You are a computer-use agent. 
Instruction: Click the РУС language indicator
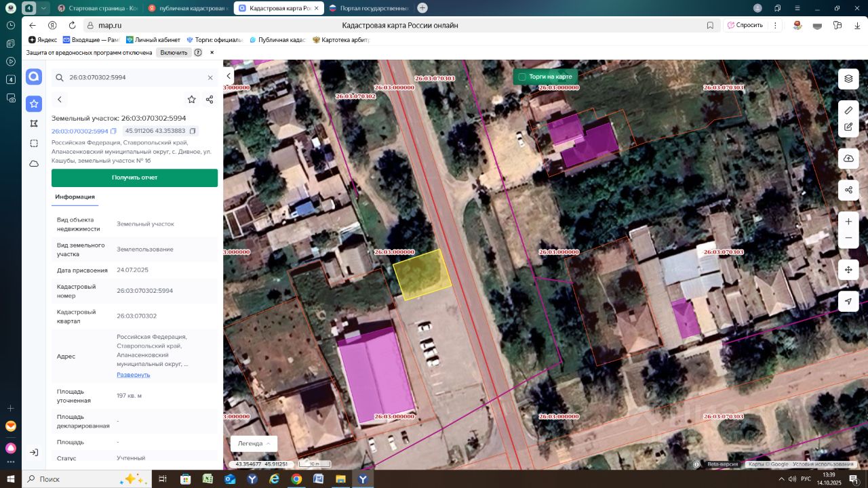click(x=806, y=479)
